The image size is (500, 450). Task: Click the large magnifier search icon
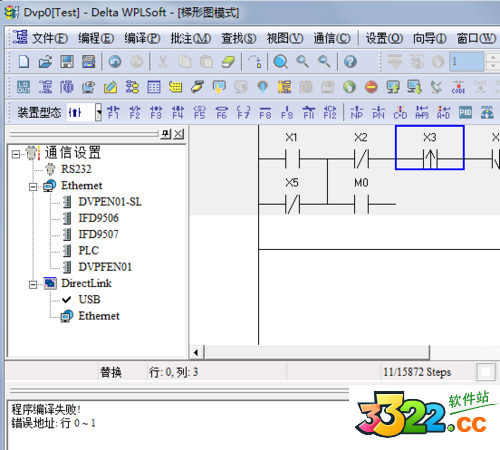pyautogui.click(x=281, y=62)
